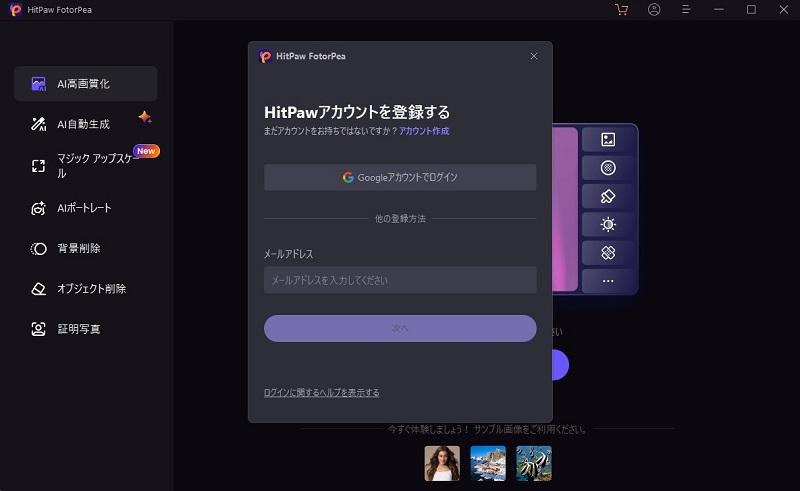Click the アカウント作成 link
The height and width of the screenshot is (491, 800).
click(x=424, y=131)
